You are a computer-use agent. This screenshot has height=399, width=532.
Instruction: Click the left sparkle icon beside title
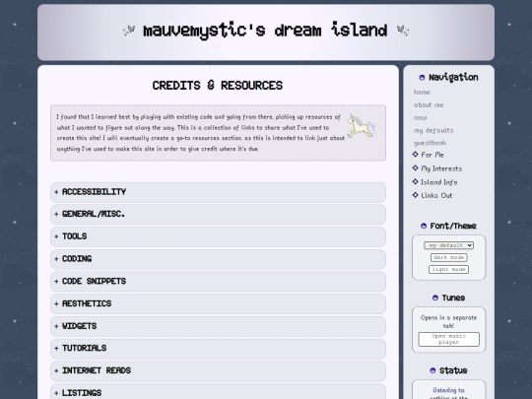[129, 31]
